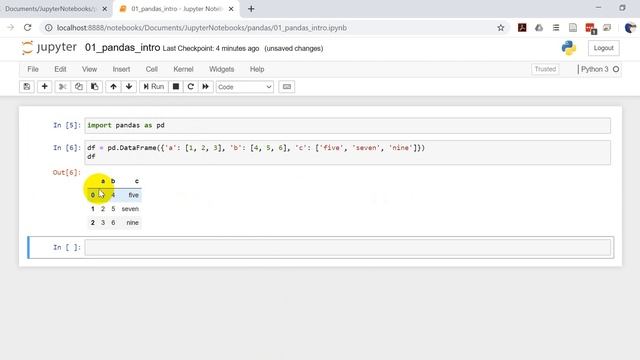The image size is (640, 360).
Task: Bookmark this page with the star
Action: [501, 28]
